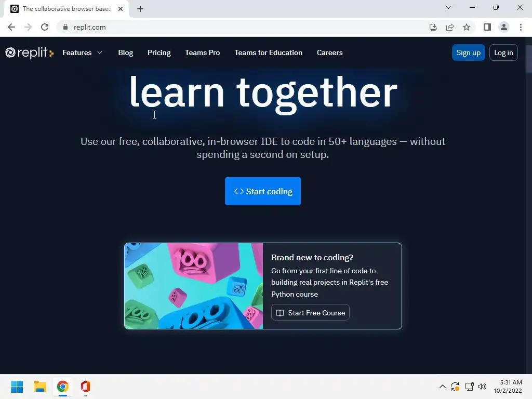Share this page using the share icon
Image resolution: width=532 pixels, height=399 pixels.
(450, 27)
